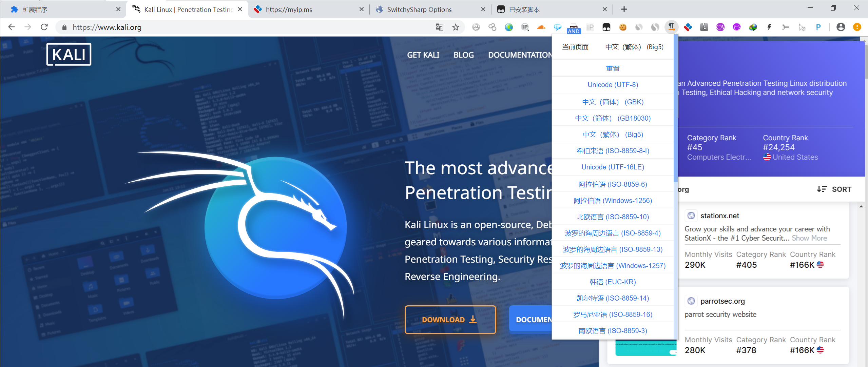Click the Google Translate icon in address bar
This screenshot has width=868, height=367.
[439, 27]
